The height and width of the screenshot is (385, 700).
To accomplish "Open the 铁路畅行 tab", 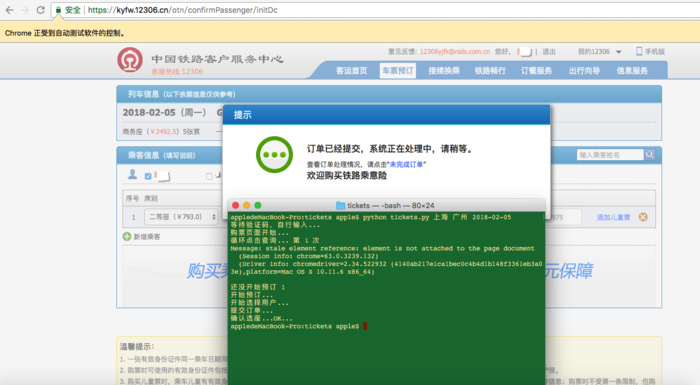I will (490, 71).
